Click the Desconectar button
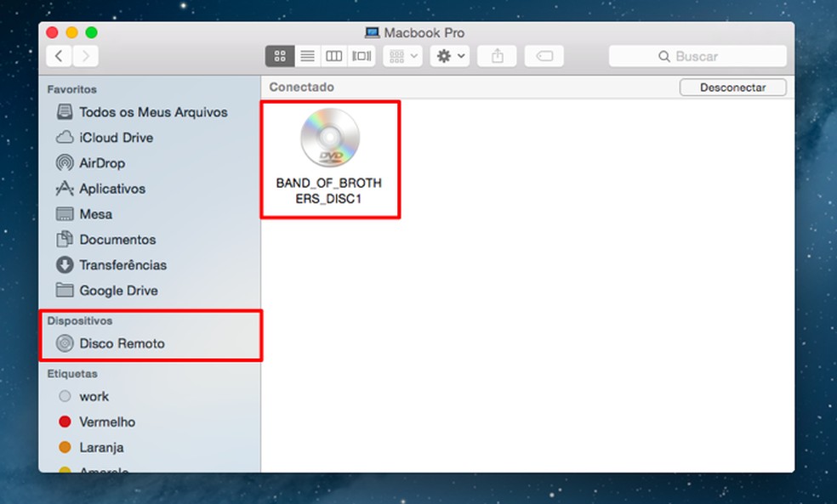 [733, 88]
